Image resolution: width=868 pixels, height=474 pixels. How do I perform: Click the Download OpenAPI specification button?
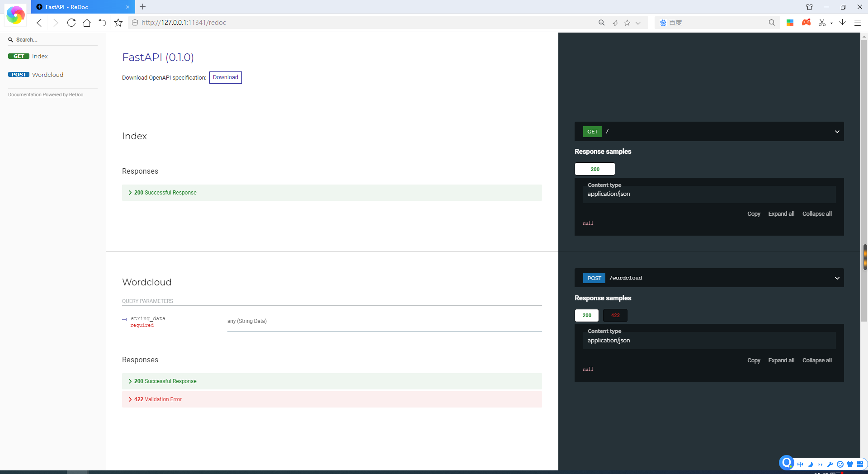pyautogui.click(x=225, y=77)
